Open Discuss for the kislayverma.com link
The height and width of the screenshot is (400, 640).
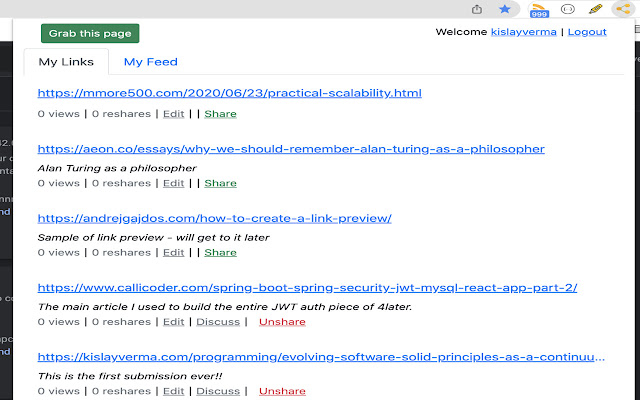tap(218, 391)
